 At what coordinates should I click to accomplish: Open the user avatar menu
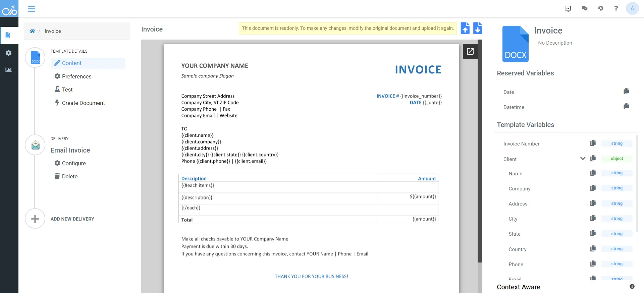pyautogui.click(x=632, y=8)
